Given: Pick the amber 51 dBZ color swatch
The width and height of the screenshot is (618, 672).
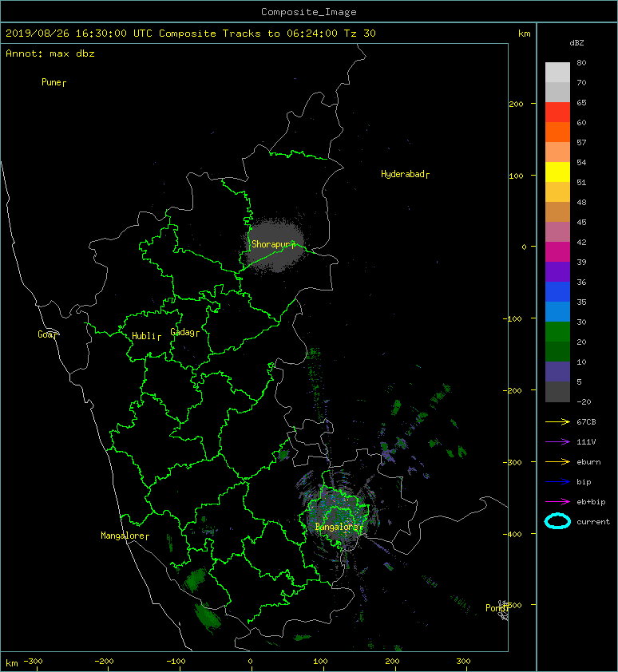Looking at the screenshot, I should click(x=557, y=192).
